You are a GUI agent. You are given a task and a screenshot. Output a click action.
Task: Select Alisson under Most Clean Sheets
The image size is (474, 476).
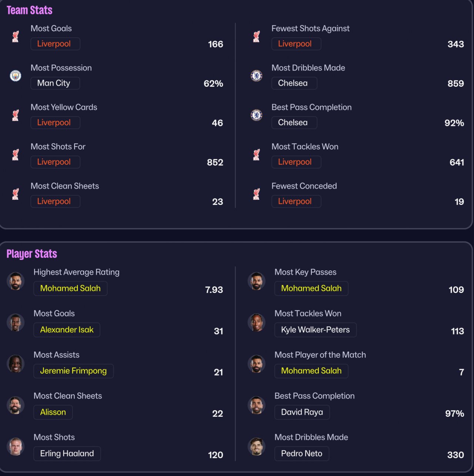[53, 412]
